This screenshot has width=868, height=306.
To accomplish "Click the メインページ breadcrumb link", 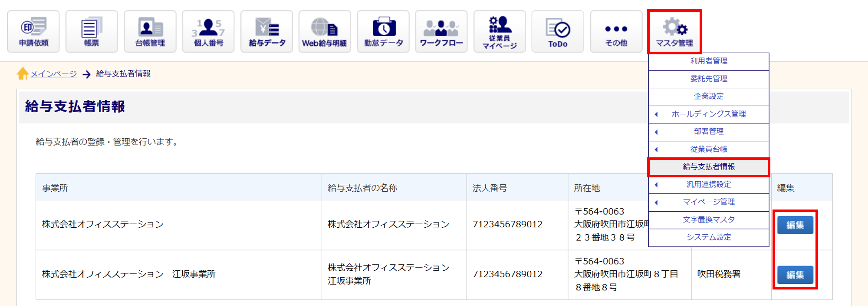I will (x=53, y=74).
